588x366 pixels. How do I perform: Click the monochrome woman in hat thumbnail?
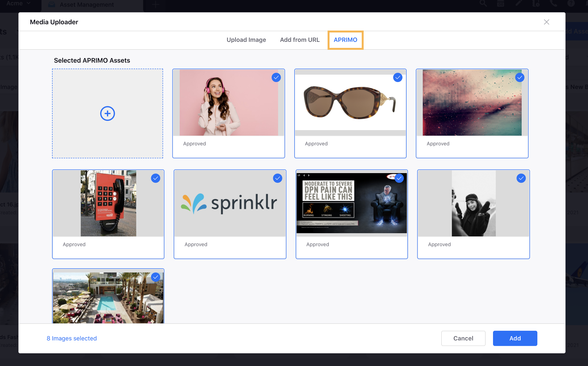(x=473, y=203)
